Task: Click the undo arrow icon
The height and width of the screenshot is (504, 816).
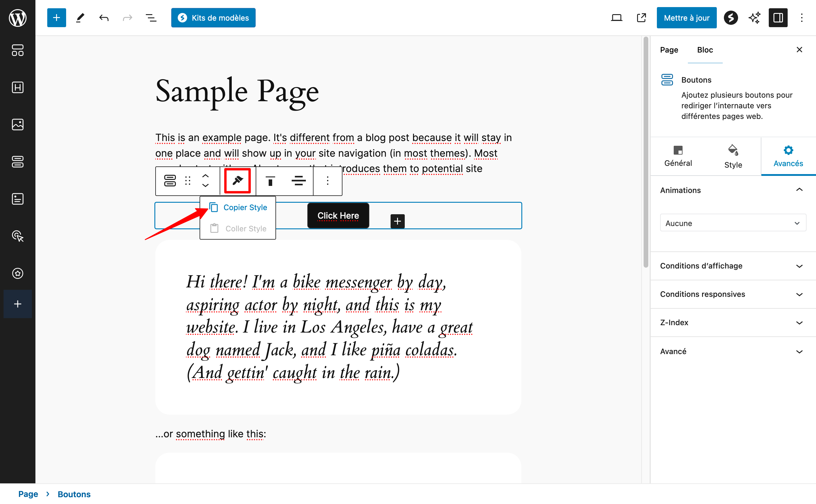Action: pos(103,18)
